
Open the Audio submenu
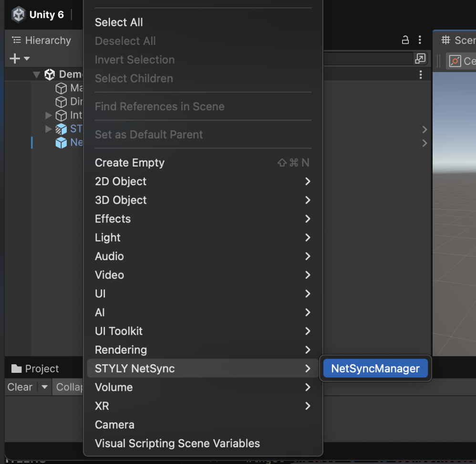pos(203,256)
